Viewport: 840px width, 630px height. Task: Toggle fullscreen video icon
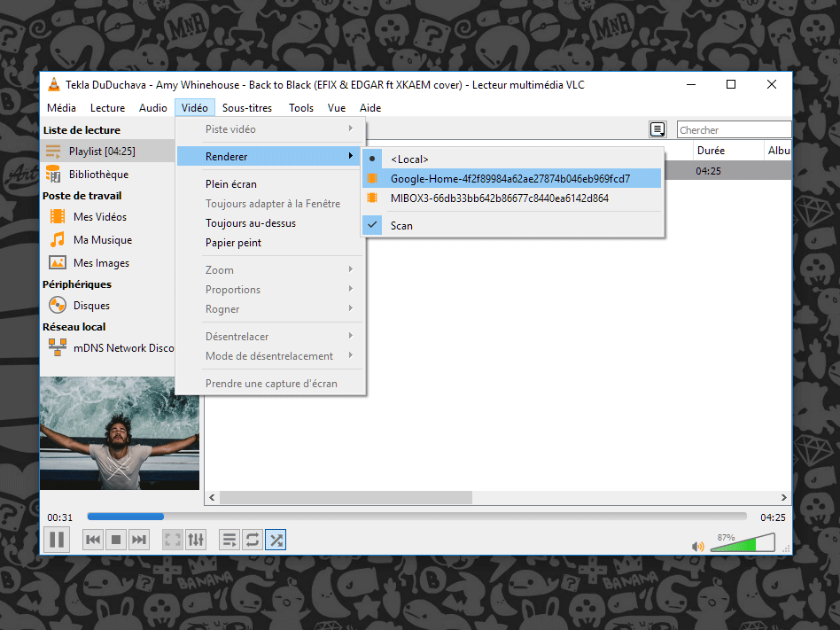(x=173, y=540)
